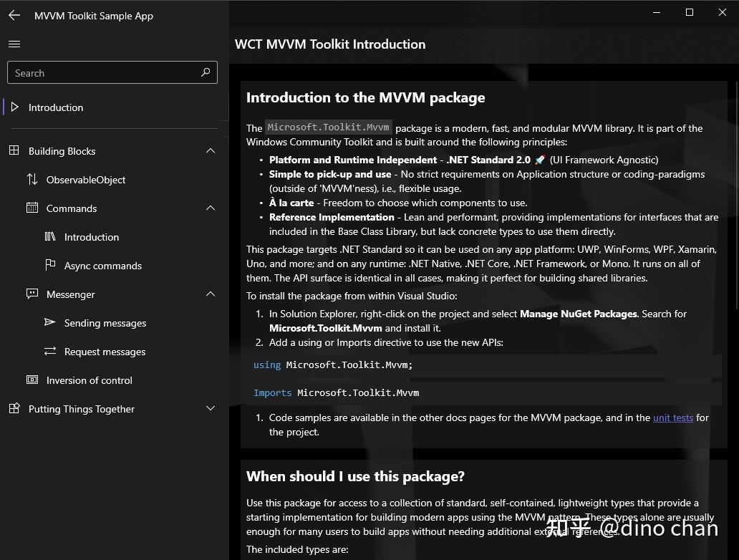This screenshot has width=739, height=560.
Task: Collapse the Building Blocks section
Action: 210,150
